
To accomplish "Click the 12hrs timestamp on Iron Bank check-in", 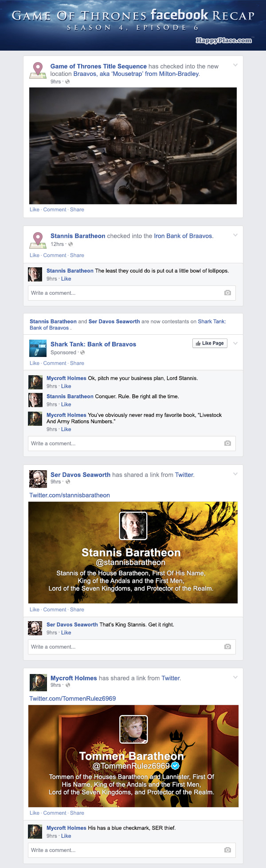I will (57, 244).
